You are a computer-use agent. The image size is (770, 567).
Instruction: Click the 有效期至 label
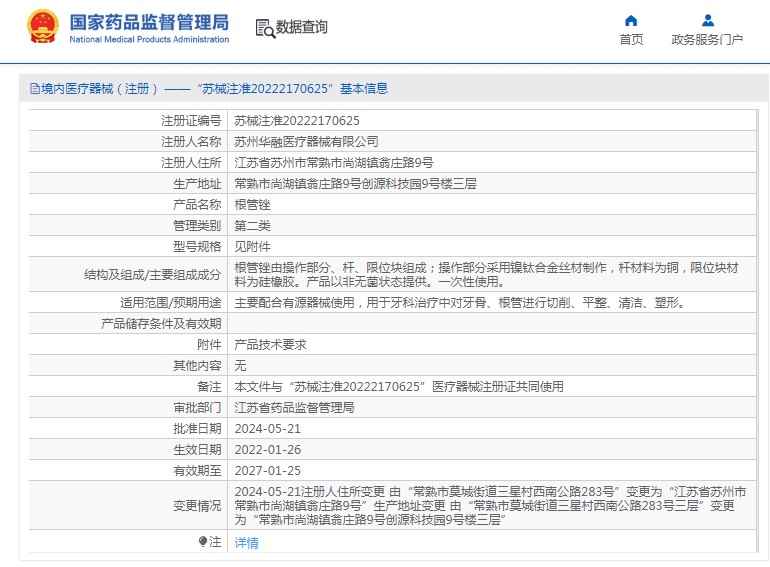[x=197, y=471]
